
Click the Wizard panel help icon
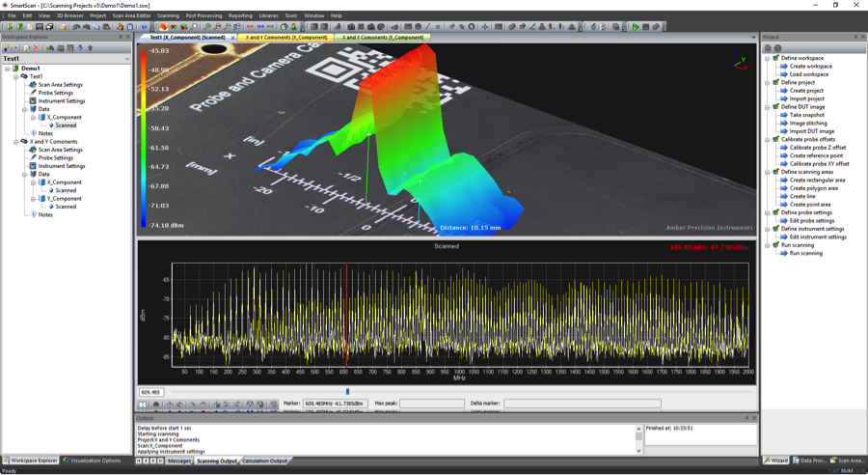coord(777,48)
